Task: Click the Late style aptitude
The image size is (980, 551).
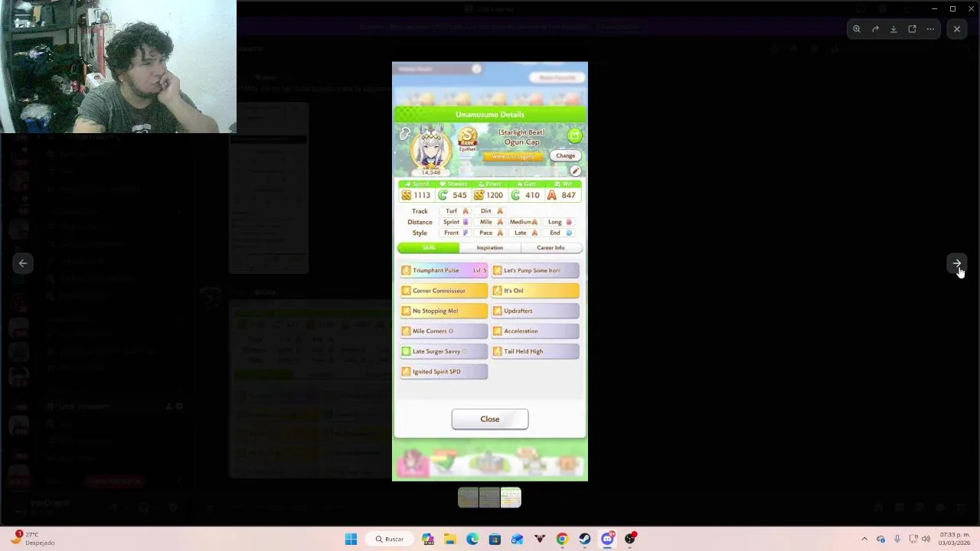Action: pyautogui.click(x=526, y=233)
